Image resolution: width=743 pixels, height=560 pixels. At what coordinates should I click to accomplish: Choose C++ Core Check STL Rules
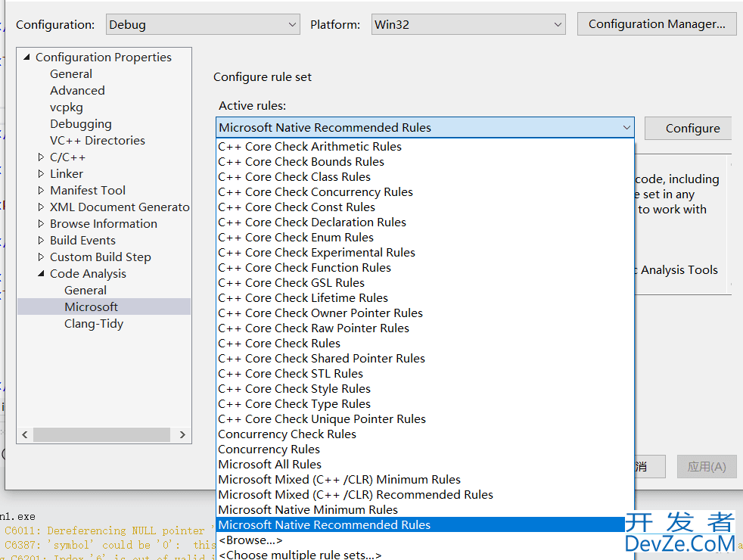[x=424, y=374]
